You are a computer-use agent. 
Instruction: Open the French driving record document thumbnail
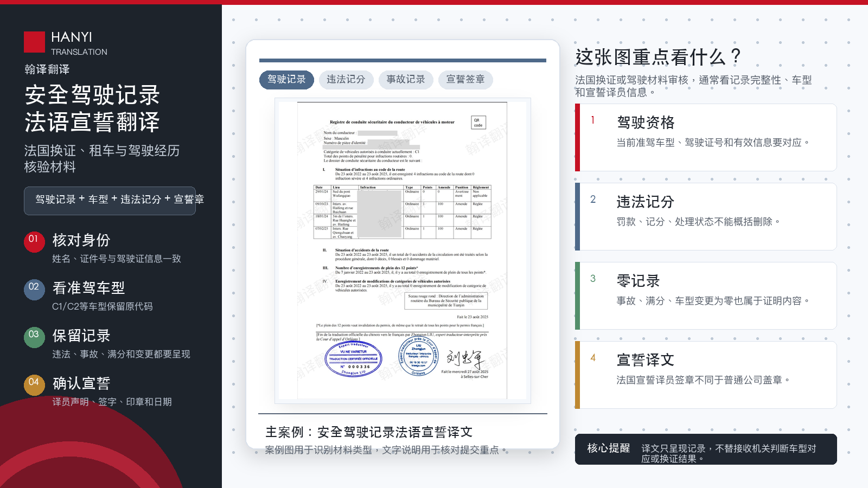coord(403,251)
